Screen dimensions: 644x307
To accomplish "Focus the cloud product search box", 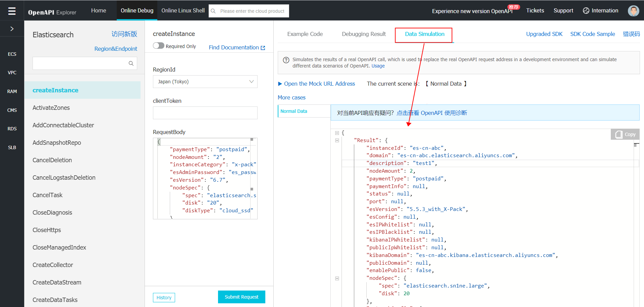I will (x=249, y=11).
